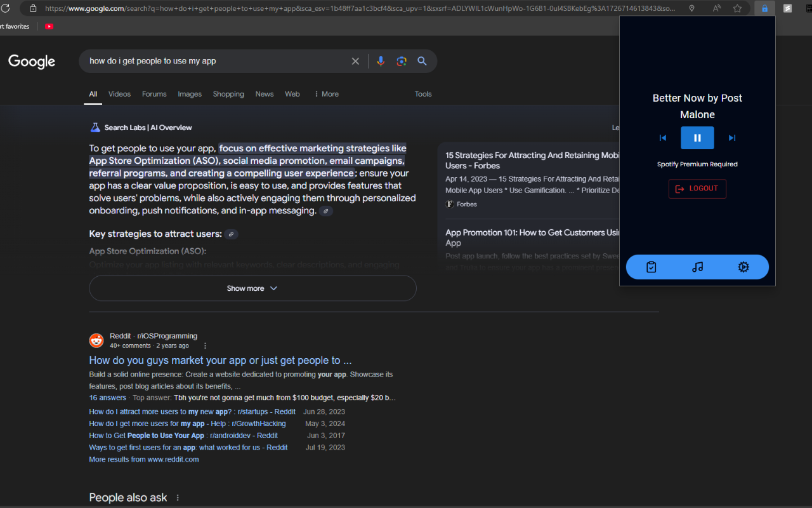This screenshot has height=508, width=812.
Task: Switch to the Images search tab
Action: pos(189,93)
